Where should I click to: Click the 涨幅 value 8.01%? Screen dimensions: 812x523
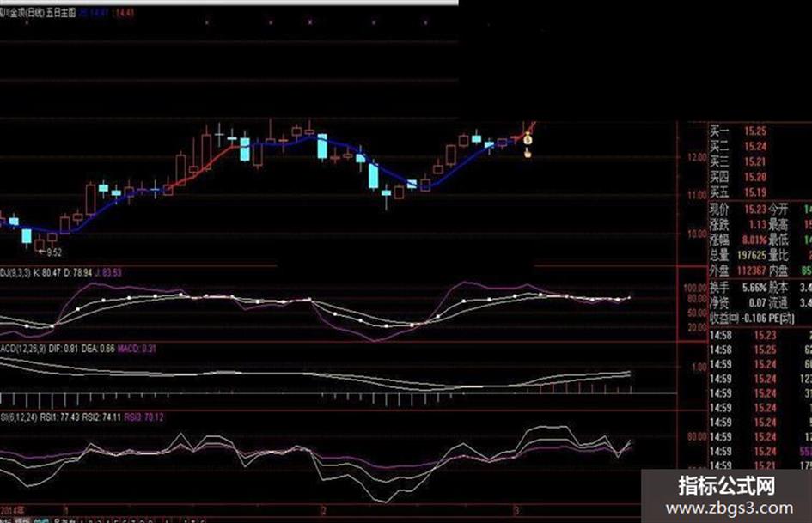754,240
